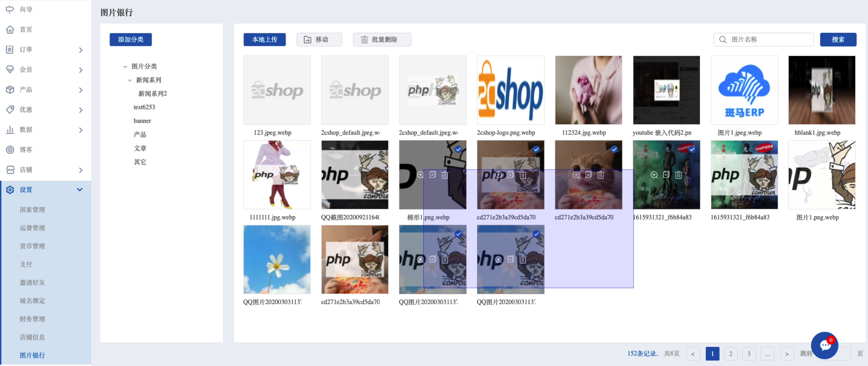Click copy icon on plain cat thumbnail (no php overlay)
The width and height of the screenshot is (868, 366).
tap(588, 175)
